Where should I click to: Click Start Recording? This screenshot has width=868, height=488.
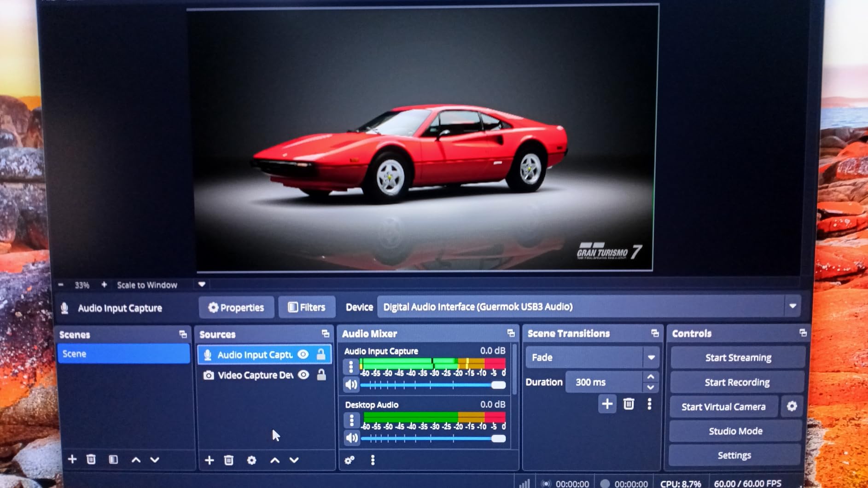coord(737,382)
